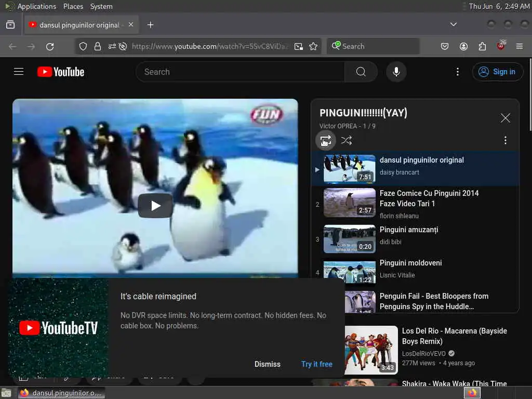The image size is (532, 399).
Task: Click Macarena video thumbnail
Action: 371,350
